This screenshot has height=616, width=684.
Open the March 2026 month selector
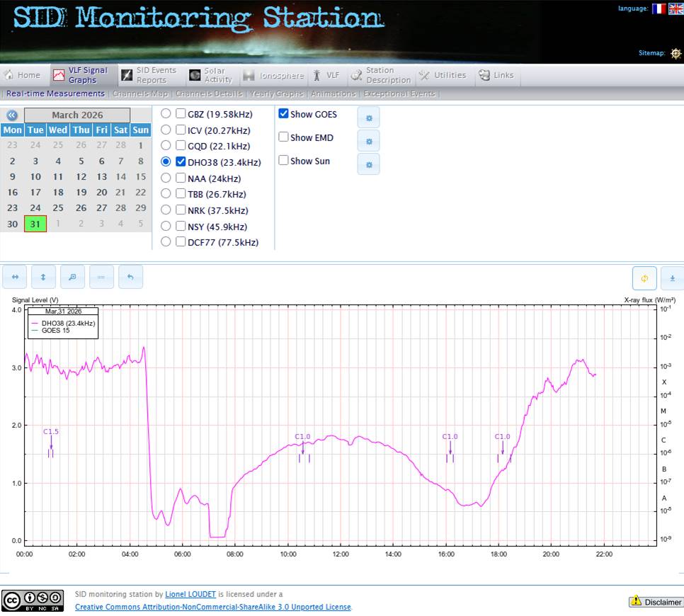tap(77, 115)
